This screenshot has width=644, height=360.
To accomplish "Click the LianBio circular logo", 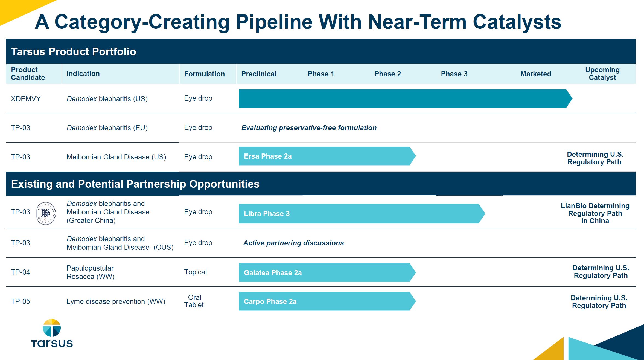I will coord(46,213).
